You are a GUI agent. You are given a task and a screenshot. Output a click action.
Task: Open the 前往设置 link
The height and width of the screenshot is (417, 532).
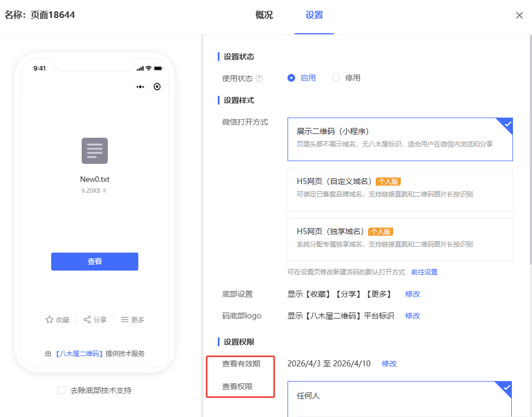(424, 272)
